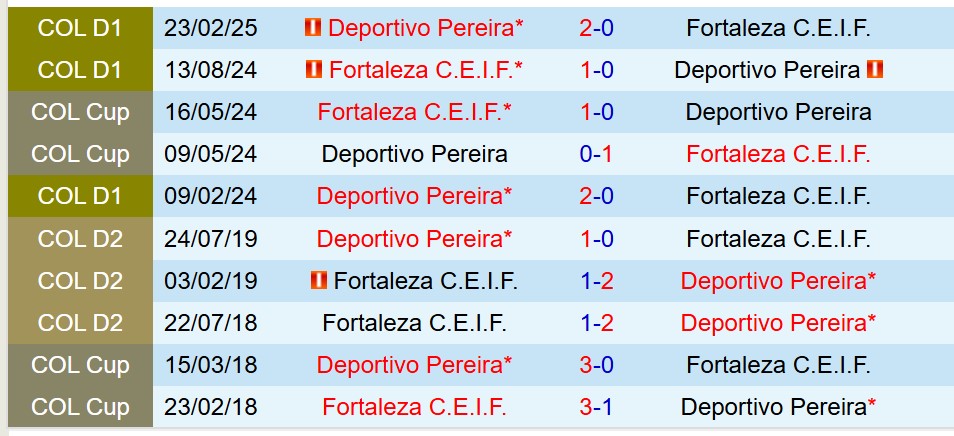954x436 pixels.
Task: Open Deportivo Pereira home team link for 23/02/25
Action: click(x=425, y=28)
